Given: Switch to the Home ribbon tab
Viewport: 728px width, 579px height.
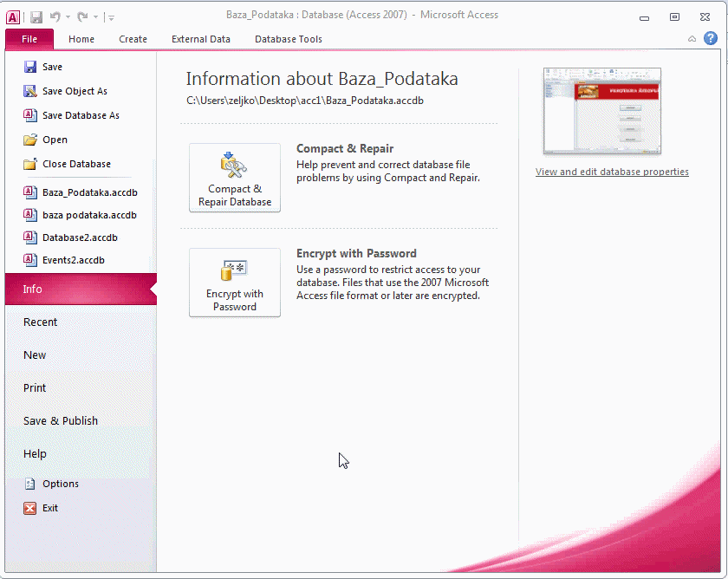Looking at the screenshot, I should 81,39.
